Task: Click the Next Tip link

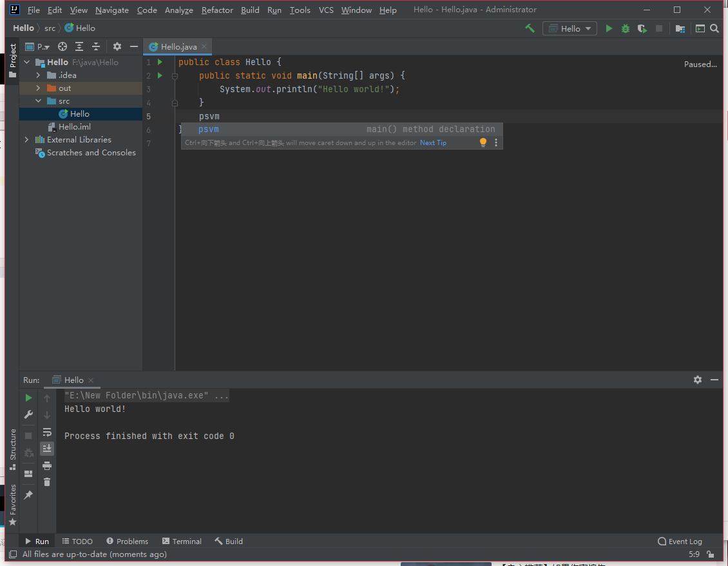Action: coord(433,143)
